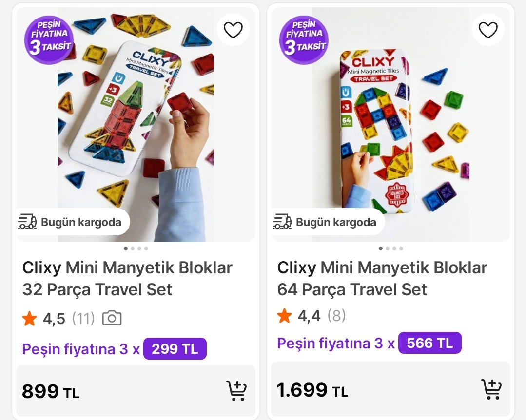Image resolution: width=526 pixels, height=420 pixels.
Task: Add the 1.699 TL set to cart
Action: tap(491, 389)
